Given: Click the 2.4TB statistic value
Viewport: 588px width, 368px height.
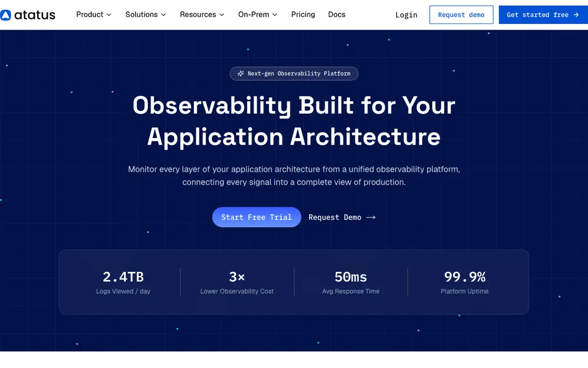Looking at the screenshot, I should (124, 277).
